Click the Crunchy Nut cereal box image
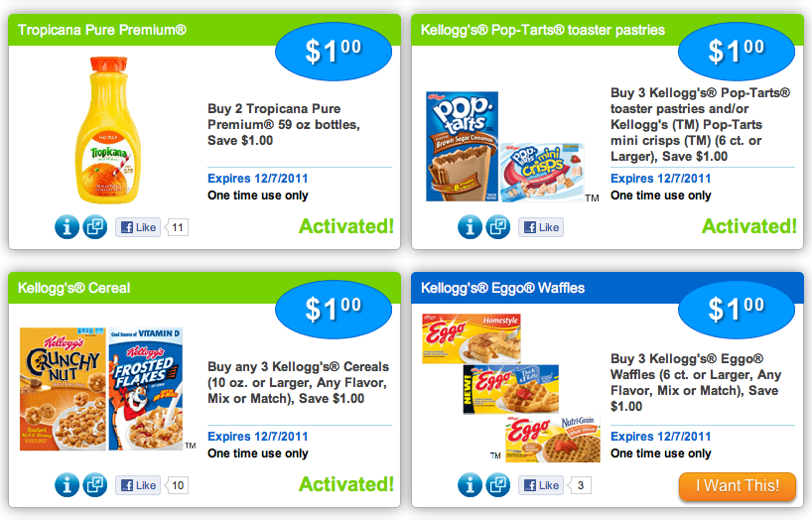 61,389
